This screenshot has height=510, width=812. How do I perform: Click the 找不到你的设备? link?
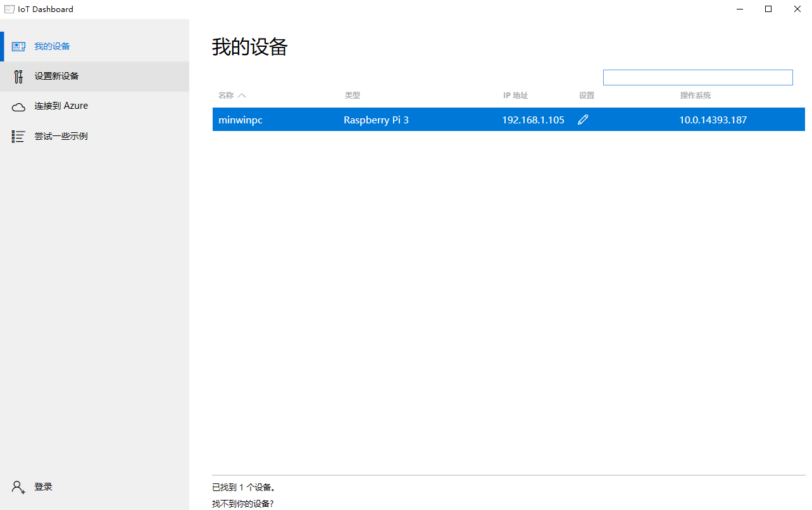242,504
